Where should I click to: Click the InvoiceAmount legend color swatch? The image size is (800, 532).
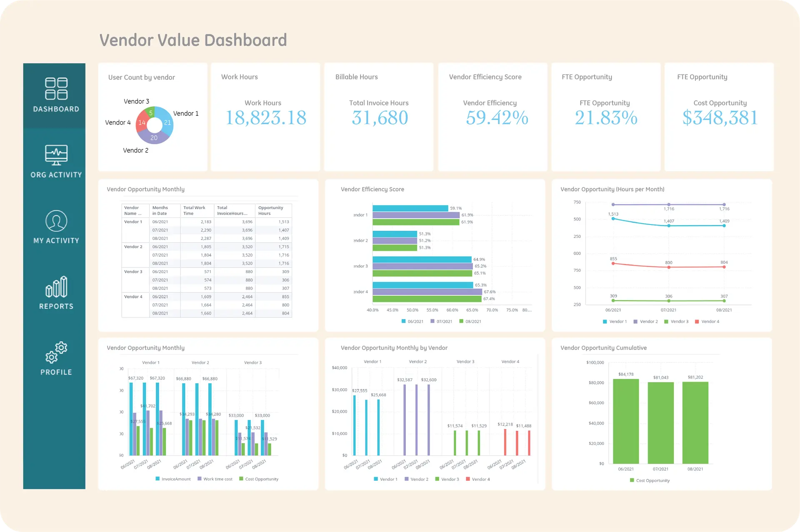157,479
